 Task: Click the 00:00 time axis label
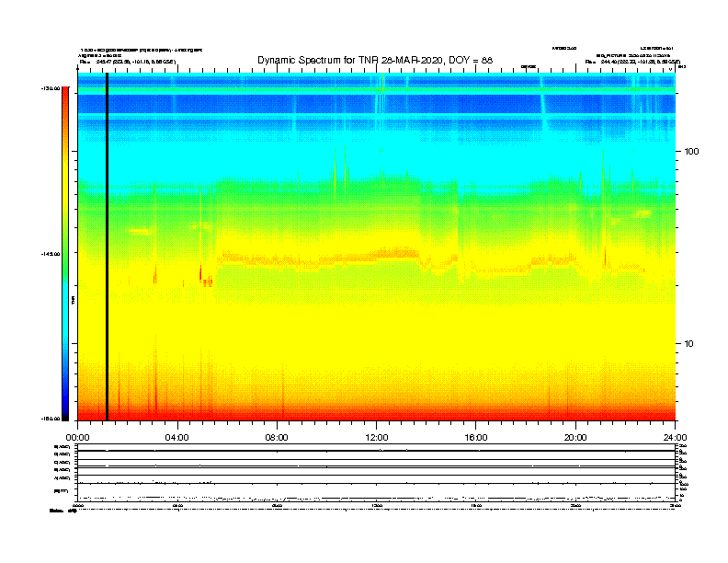[x=77, y=438]
